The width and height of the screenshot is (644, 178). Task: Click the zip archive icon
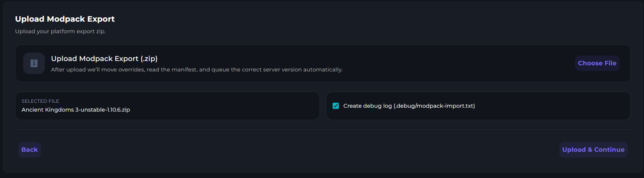pos(34,63)
